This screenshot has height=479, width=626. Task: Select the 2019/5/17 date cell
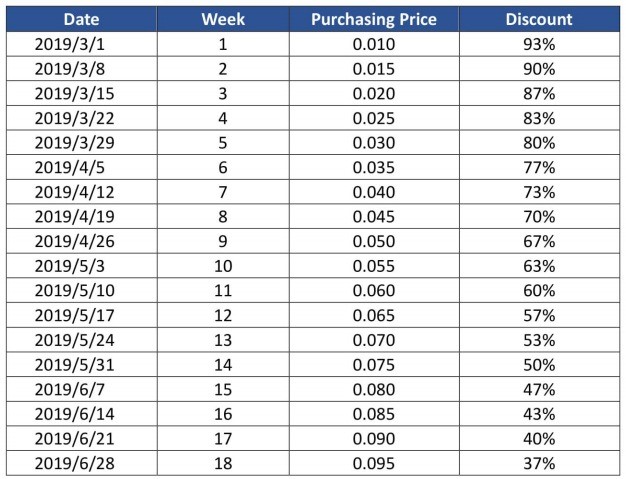(x=81, y=315)
